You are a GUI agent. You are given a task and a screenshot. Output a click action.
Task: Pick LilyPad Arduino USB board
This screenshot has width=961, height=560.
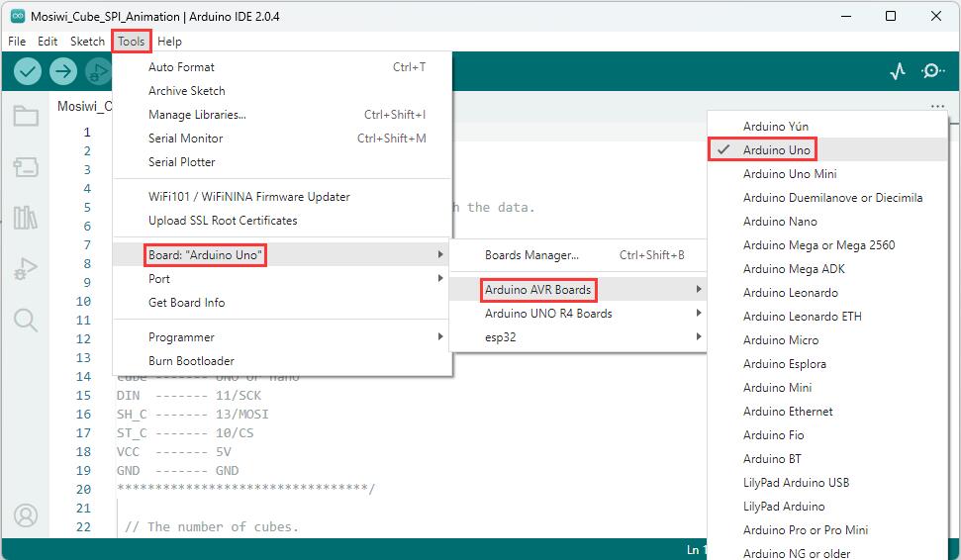(827, 483)
